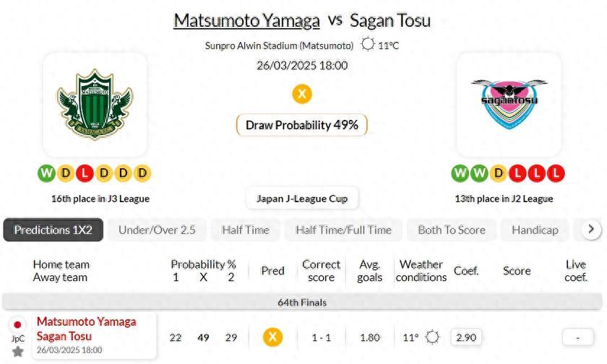Viewport: 607px width, 364px height.
Task: Click the X prediction icon in match row
Action: [x=272, y=337]
